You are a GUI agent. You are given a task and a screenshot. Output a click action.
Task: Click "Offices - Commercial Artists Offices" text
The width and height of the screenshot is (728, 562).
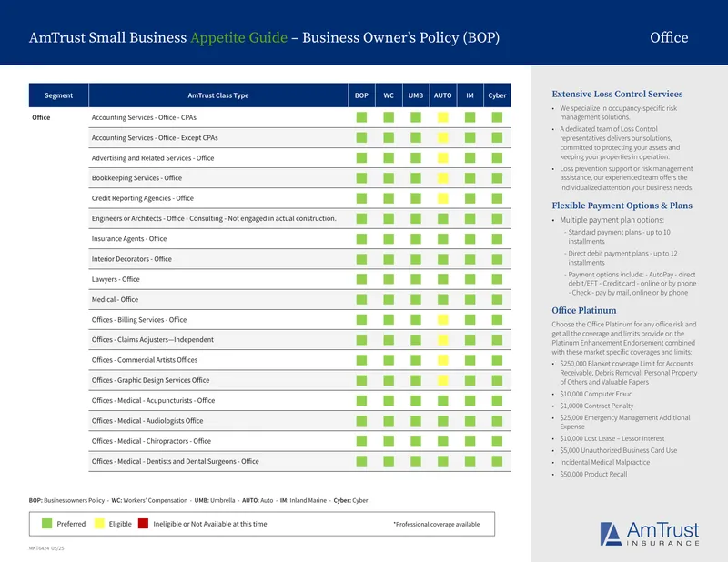tap(145, 359)
